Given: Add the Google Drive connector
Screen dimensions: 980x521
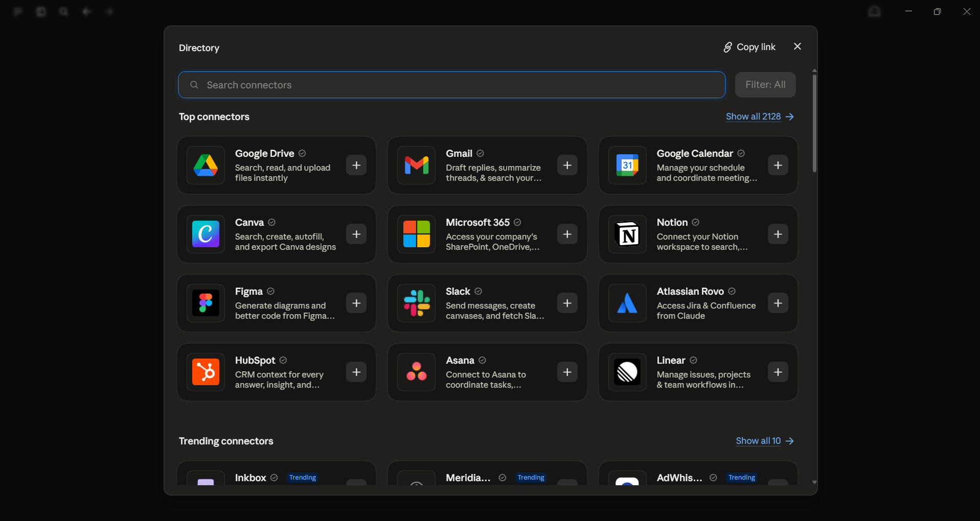Looking at the screenshot, I should (356, 165).
